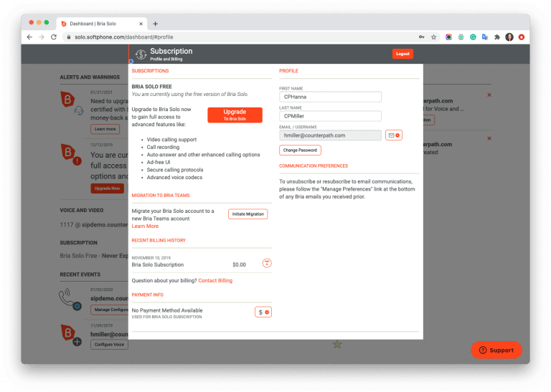The height and width of the screenshot is (392, 551).
Task: Follow the Learn More migration link
Action: [x=145, y=226]
